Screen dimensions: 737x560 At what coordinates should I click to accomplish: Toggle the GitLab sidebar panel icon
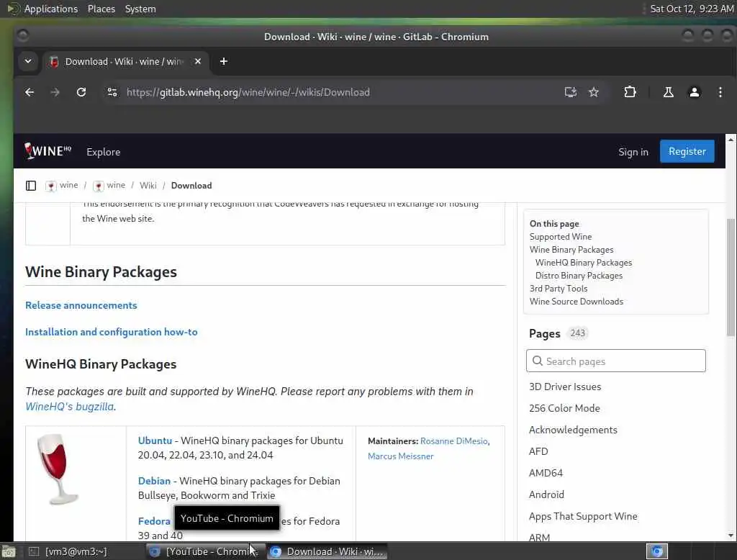31,186
